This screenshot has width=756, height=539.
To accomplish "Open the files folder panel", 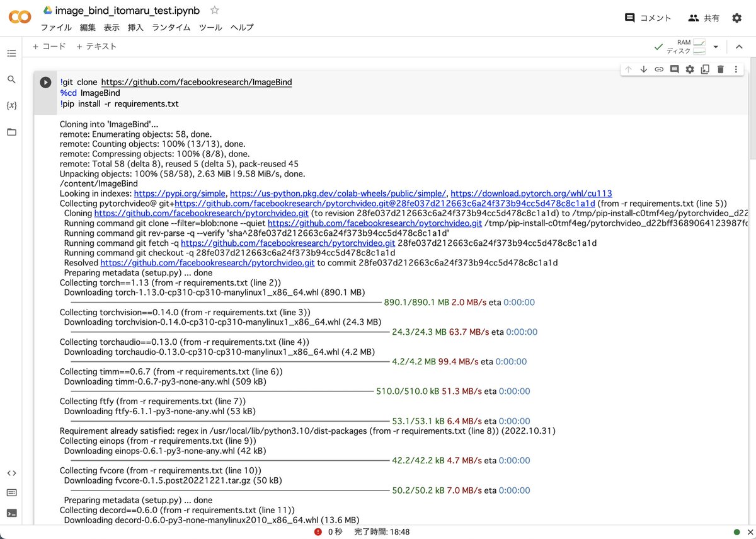I will (x=11, y=132).
